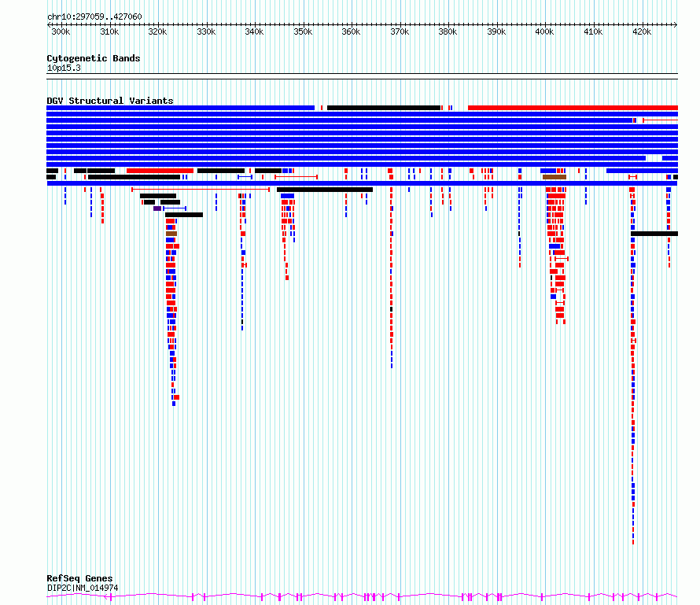
Task: Open the Cytogenetic Bands track heading
Action: coord(94,58)
